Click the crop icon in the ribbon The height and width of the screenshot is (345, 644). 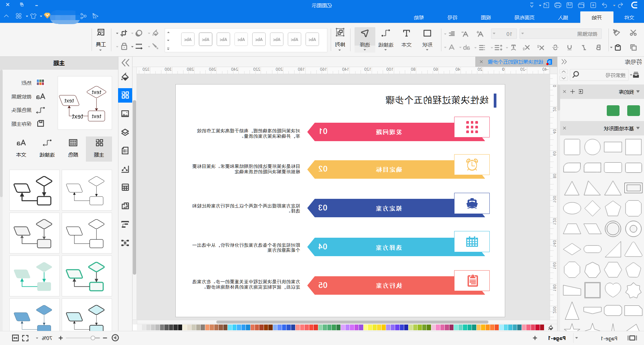(124, 33)
